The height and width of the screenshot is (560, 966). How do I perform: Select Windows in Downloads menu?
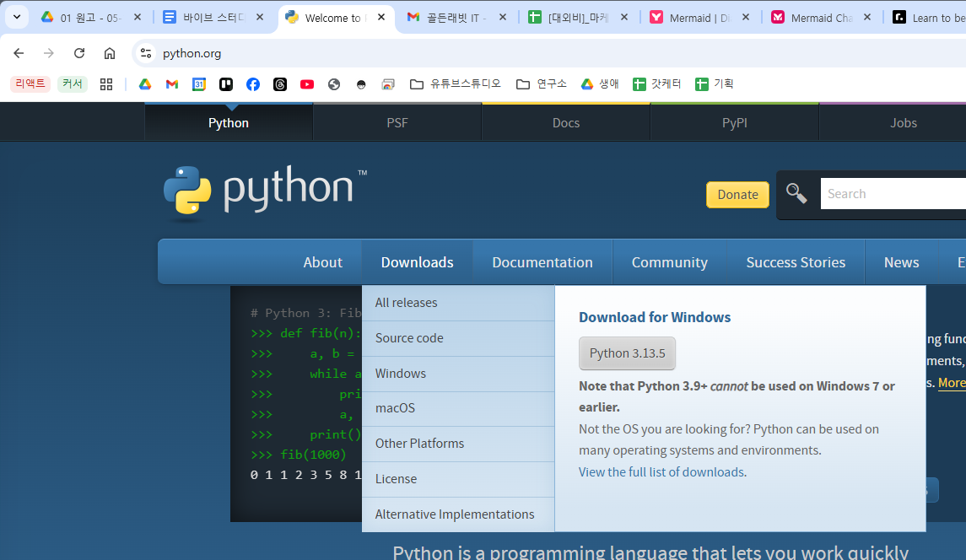(x=458, y=374)
